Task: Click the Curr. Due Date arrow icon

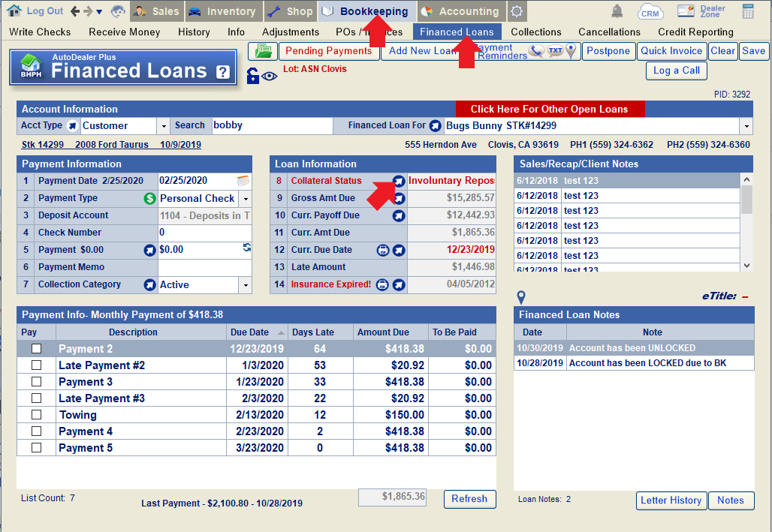Action: pyautogui.click(x=399, y=250)
